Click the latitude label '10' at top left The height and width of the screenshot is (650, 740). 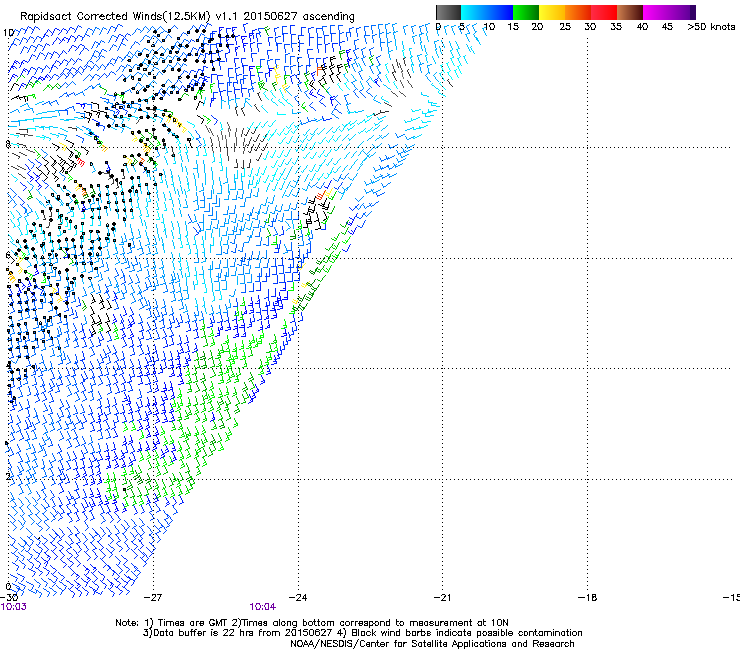click(x=8, y=33)
